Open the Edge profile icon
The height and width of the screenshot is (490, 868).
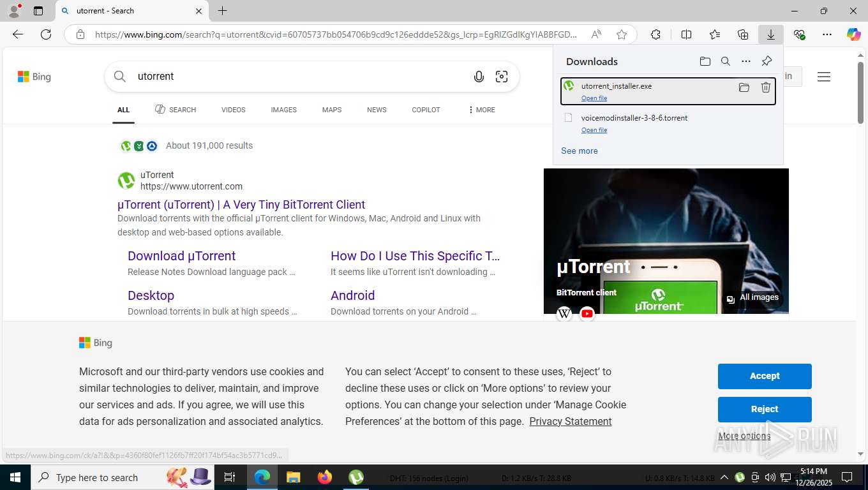[13, 11]
